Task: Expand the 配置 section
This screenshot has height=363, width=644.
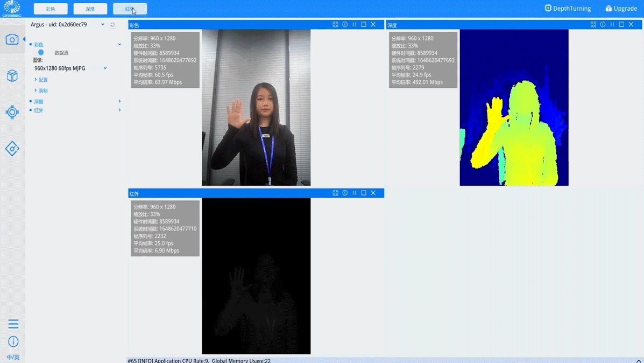Action: (41, 80)
